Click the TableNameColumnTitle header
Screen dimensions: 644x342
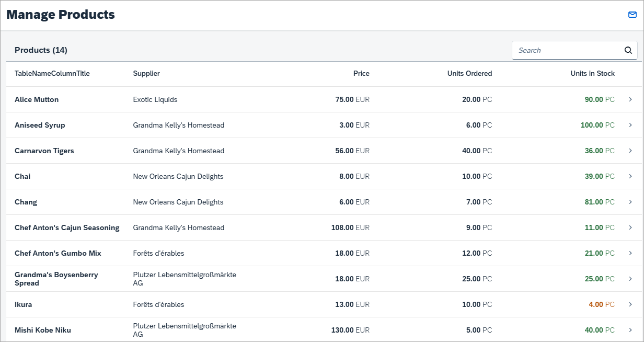(x=52, y=73)
